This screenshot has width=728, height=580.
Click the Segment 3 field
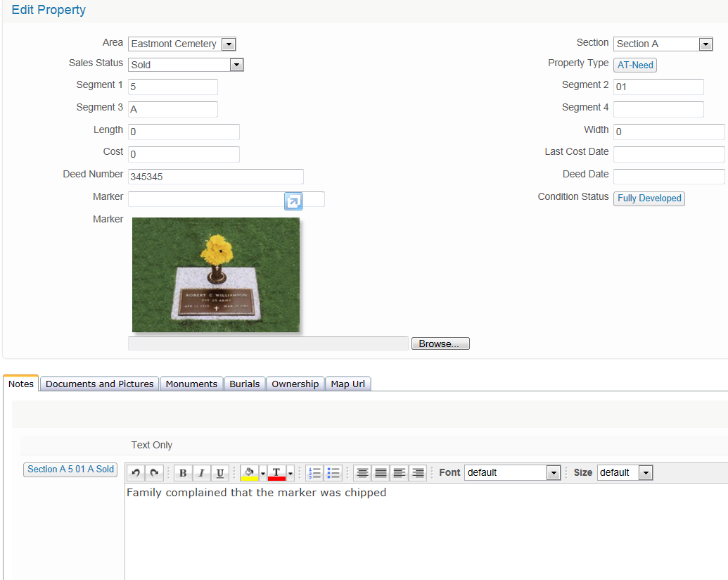[x=173, y=109]
